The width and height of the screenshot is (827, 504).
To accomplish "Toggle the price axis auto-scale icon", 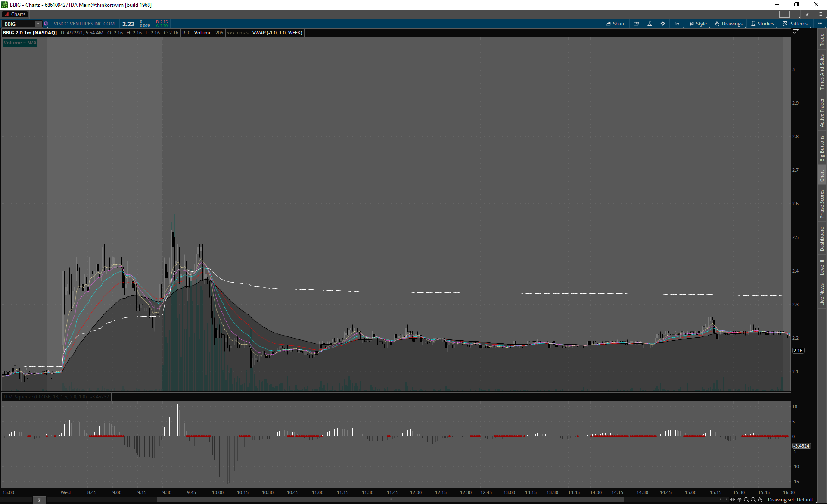I will tap(796, 32).
